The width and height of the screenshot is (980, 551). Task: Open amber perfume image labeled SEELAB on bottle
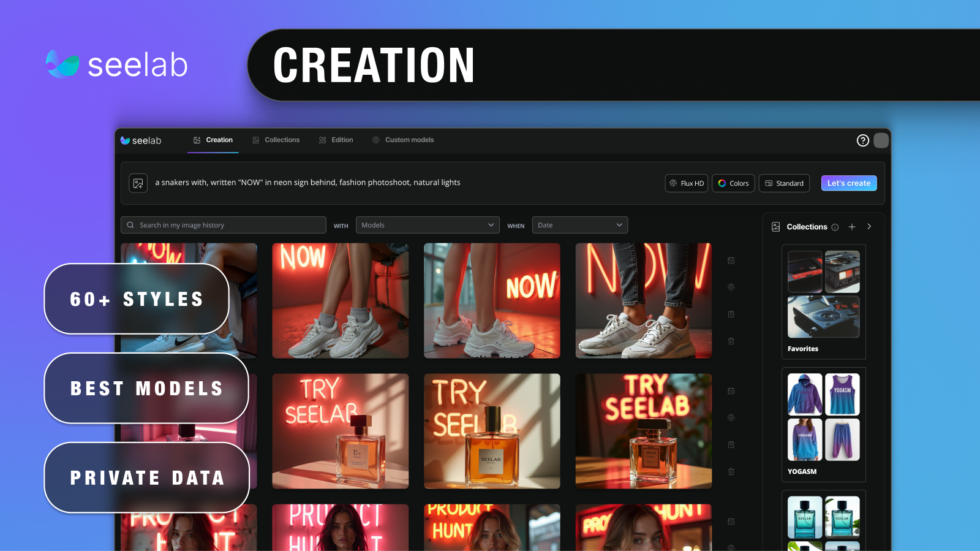[492, 431]
